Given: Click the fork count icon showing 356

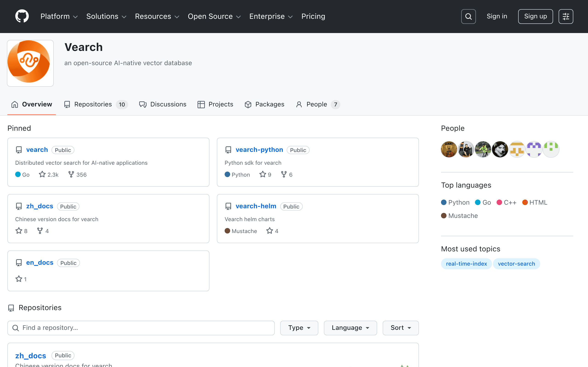Looking at the screenshot, I should point(71,174).
